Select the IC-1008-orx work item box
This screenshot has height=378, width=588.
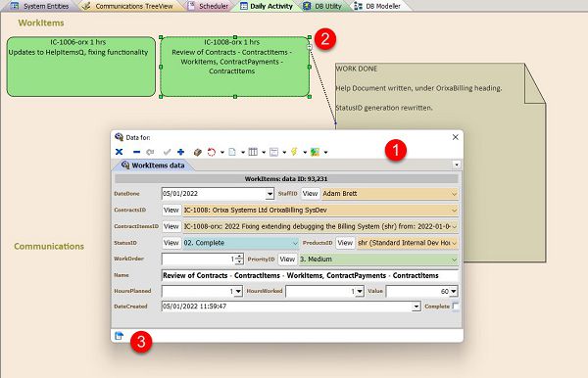tap(235, 67)
